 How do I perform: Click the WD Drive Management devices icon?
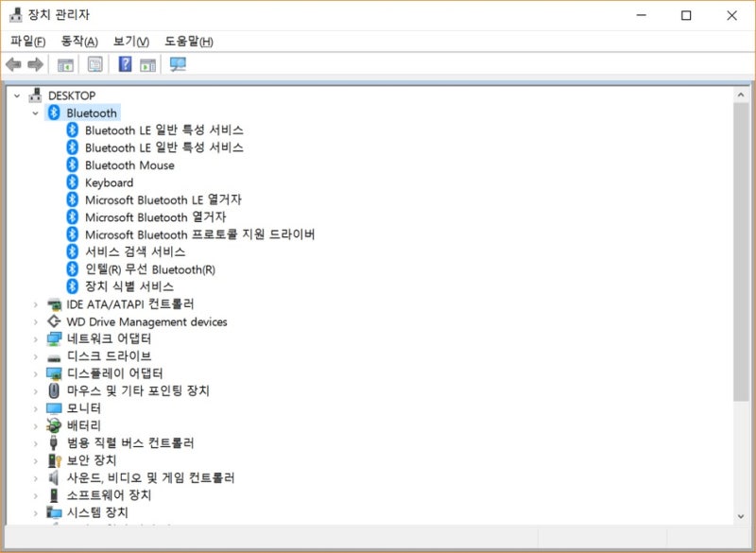coord(54,321)
